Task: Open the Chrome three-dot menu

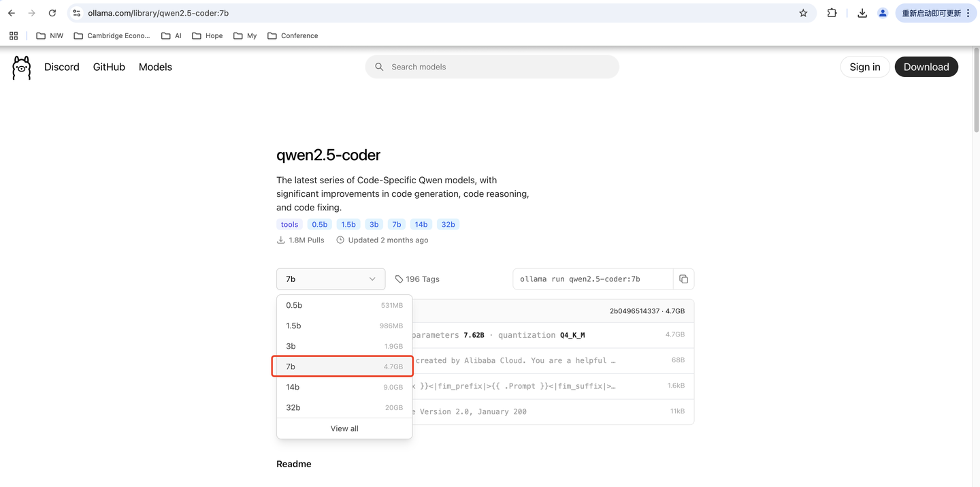Action: coord(968,13)
